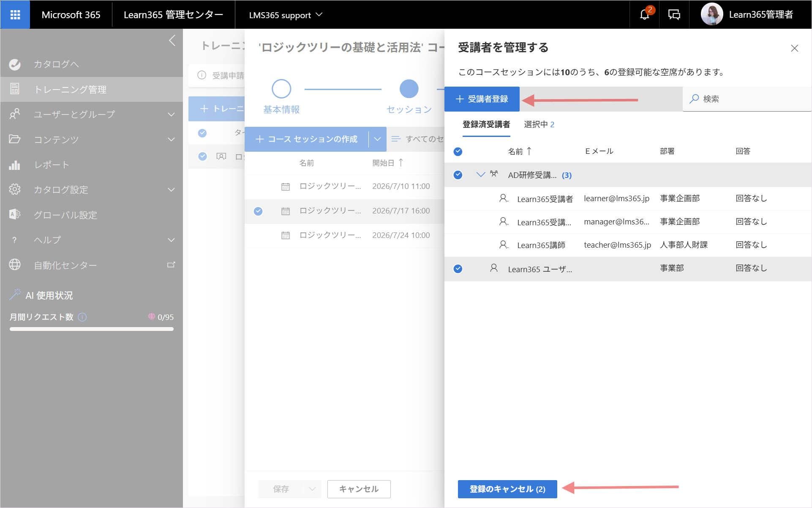
Task: Uncheck the Learn365 ユーザ… row checkbox
Action: click(458, 269)
